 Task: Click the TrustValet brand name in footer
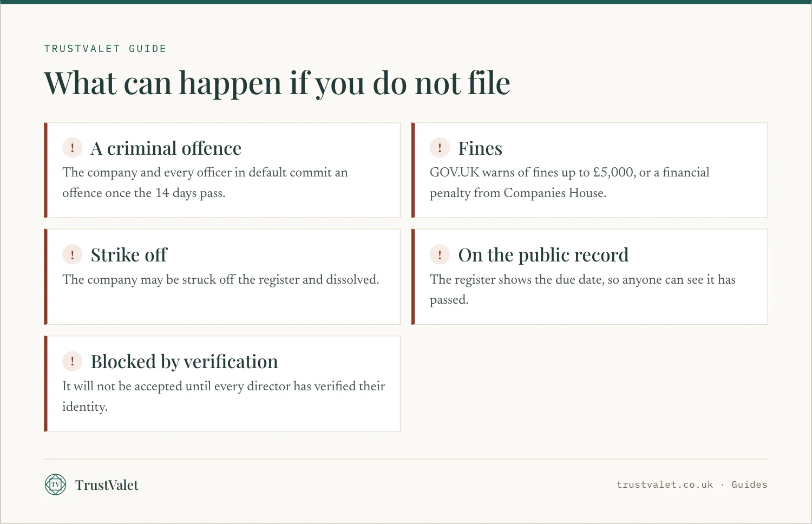coord(107,485)
